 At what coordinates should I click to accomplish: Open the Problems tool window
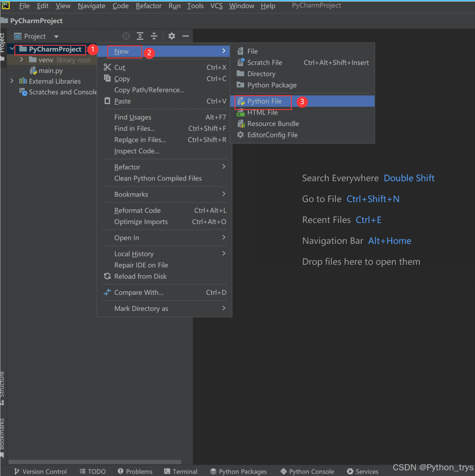135,471
